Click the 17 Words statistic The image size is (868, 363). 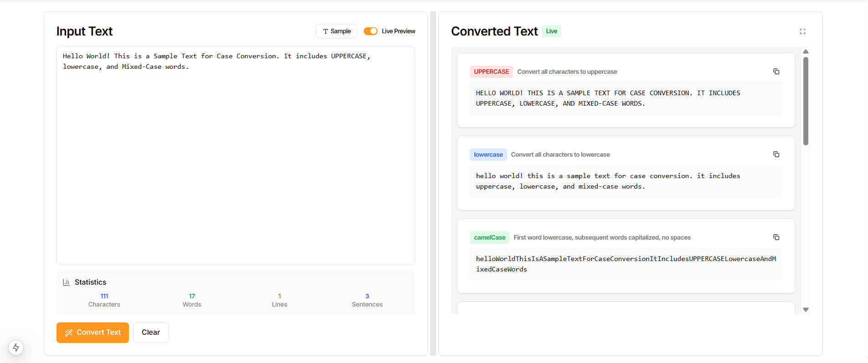click(192, 300)
